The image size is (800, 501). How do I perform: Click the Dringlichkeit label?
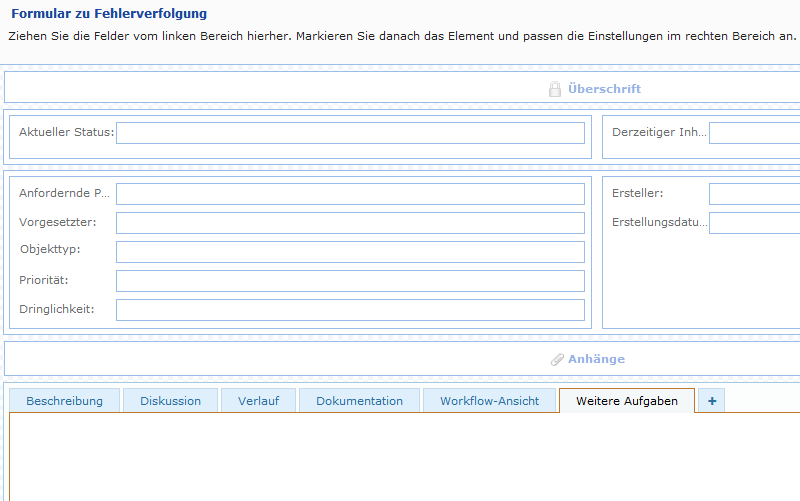[x=57, y=309]
